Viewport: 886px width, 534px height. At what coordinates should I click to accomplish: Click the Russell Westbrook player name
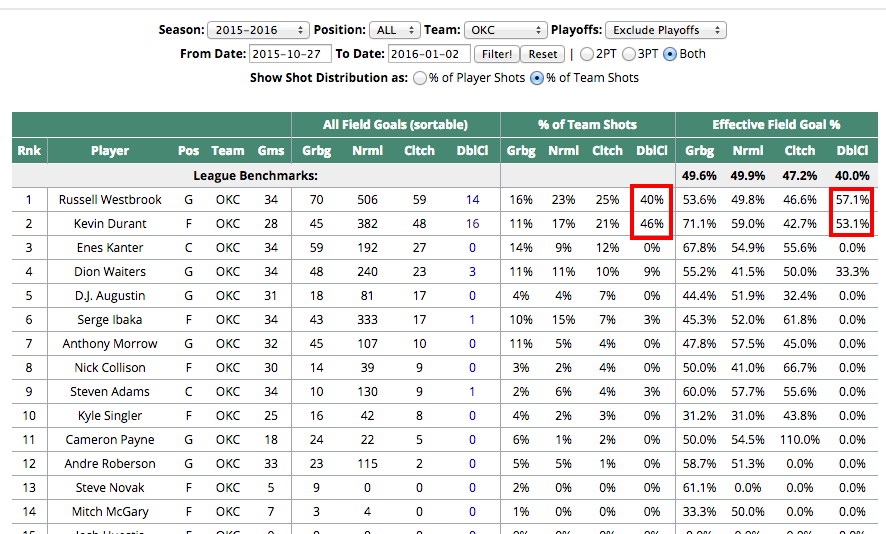tap(110, 199)
